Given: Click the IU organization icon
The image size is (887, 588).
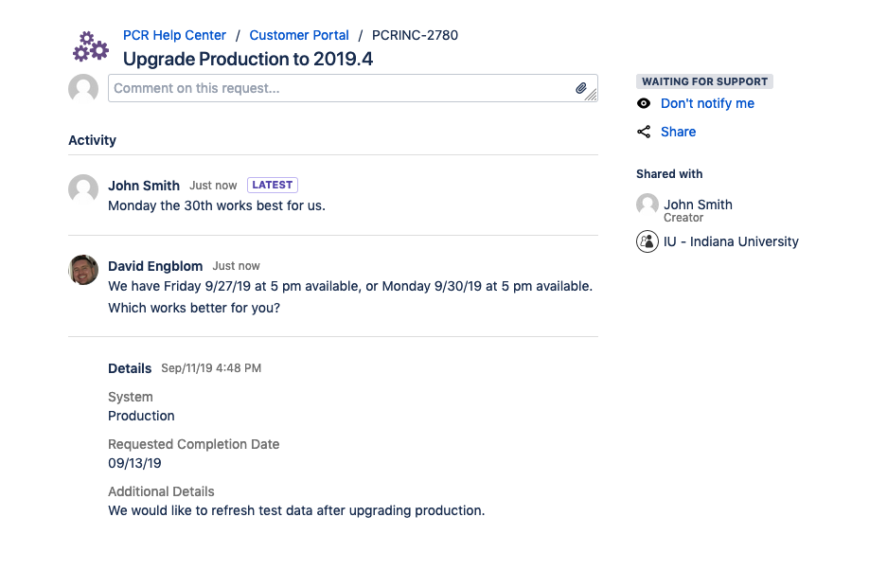Looking at the screenshot, I should pos(648,241).
